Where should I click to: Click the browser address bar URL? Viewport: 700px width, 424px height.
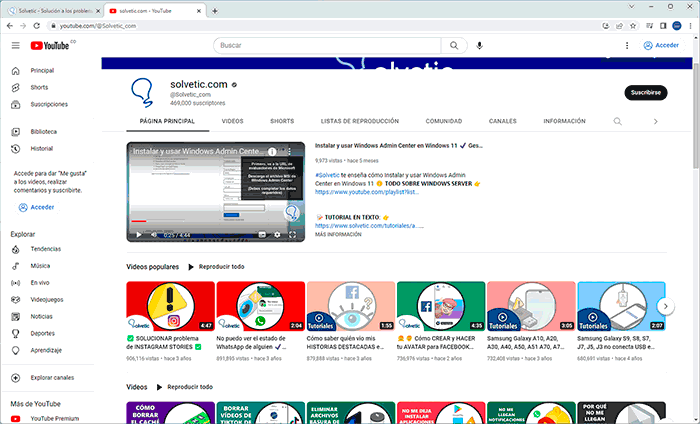tap(98, 26)
